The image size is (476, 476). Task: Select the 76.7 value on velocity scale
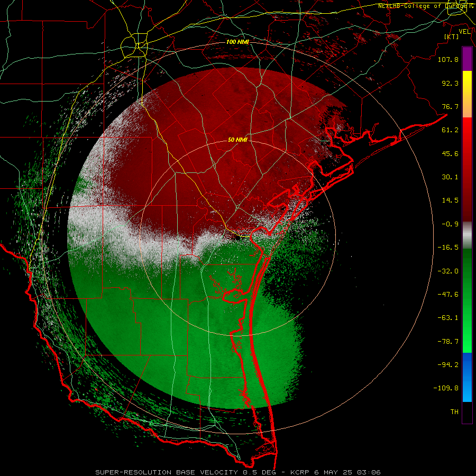(450, 106)
